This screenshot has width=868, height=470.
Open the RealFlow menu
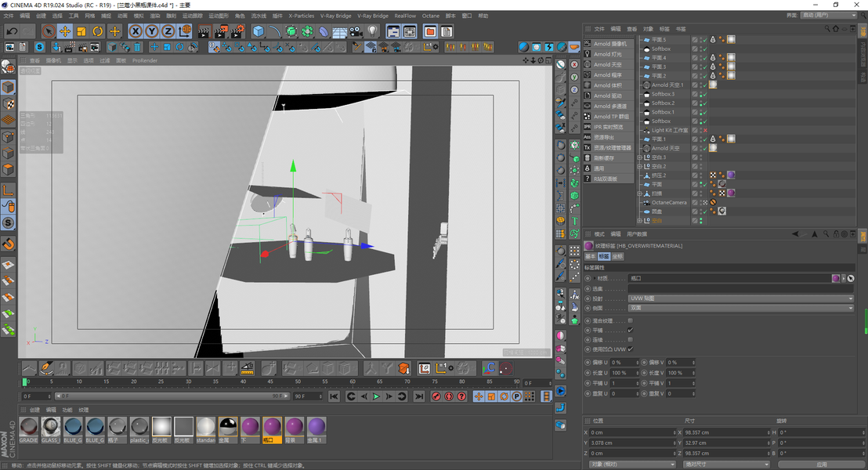tap(405, 16)
